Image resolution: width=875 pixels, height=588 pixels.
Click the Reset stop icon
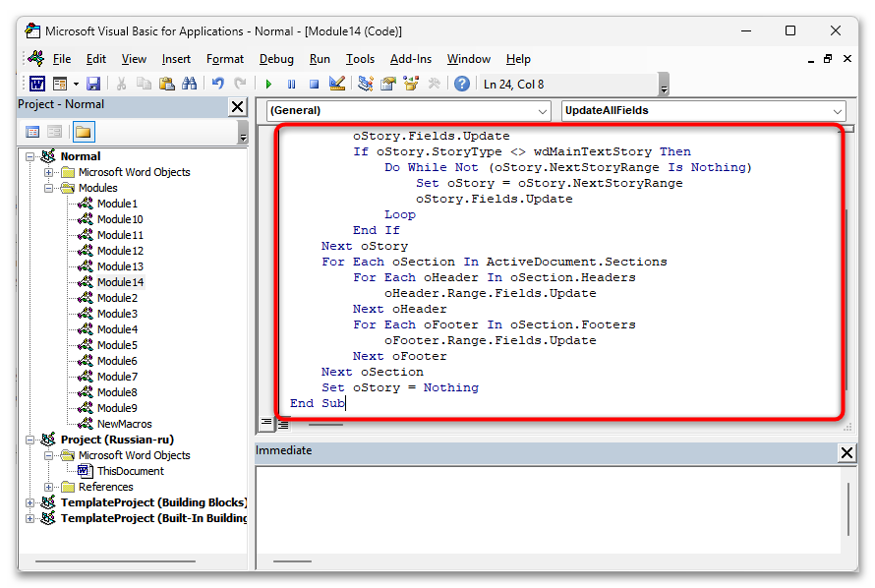click(315, 85)
